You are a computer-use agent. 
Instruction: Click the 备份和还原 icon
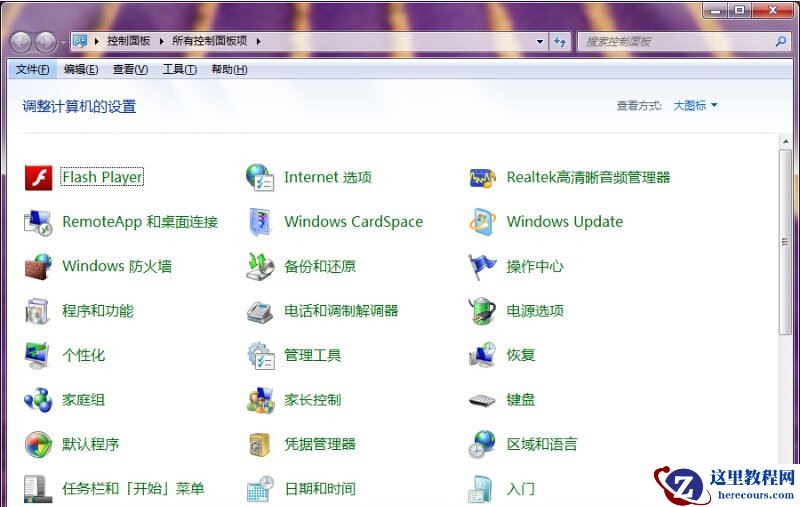[260, 266]
